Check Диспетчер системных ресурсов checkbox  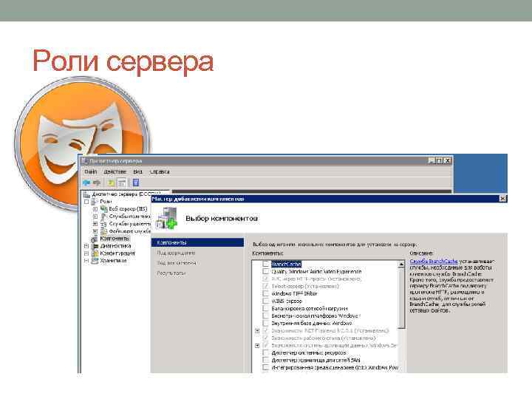[x=266, y=353]
